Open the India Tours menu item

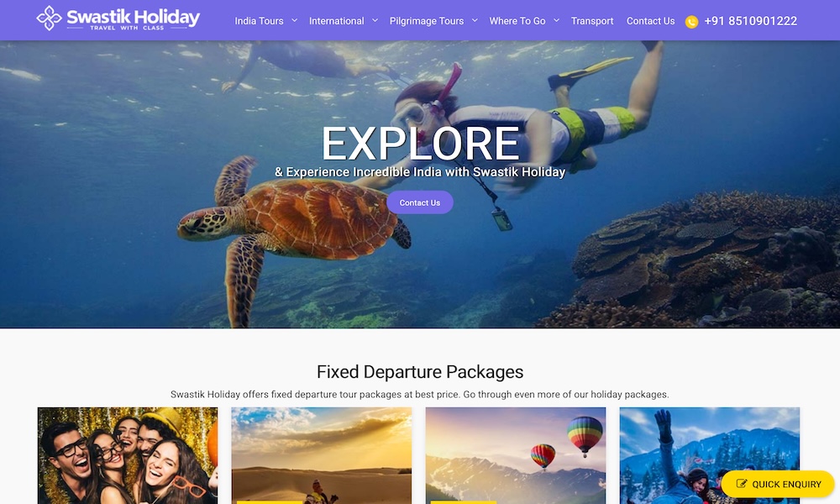click(259, 21)
